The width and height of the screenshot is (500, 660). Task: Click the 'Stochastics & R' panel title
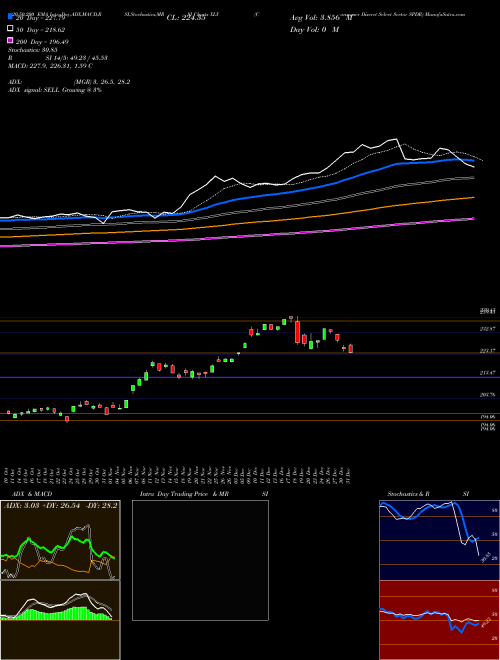(x=408, y=494)
